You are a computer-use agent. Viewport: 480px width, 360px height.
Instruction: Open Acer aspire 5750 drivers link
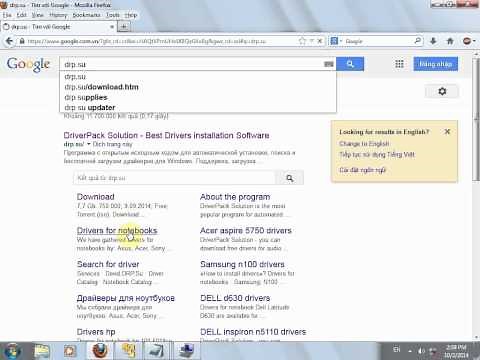[246, 230]
